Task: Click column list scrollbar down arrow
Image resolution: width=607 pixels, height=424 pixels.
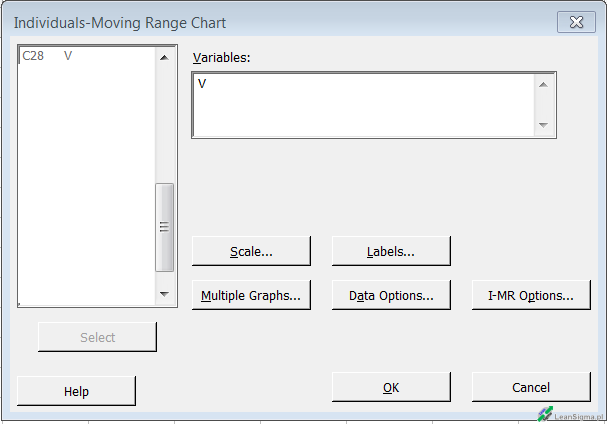Action: 164,294
